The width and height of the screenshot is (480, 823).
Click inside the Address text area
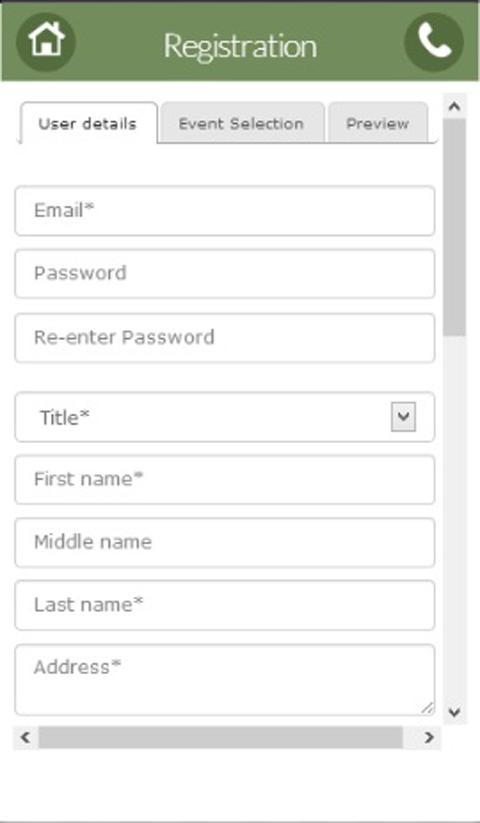coord(225,680)
